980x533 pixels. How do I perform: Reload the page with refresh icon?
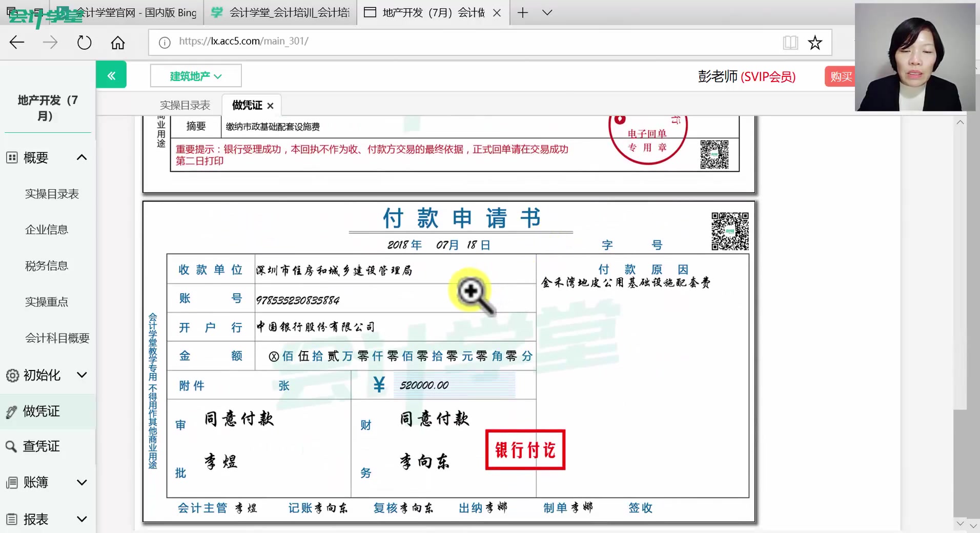click(x=84, y=42)
